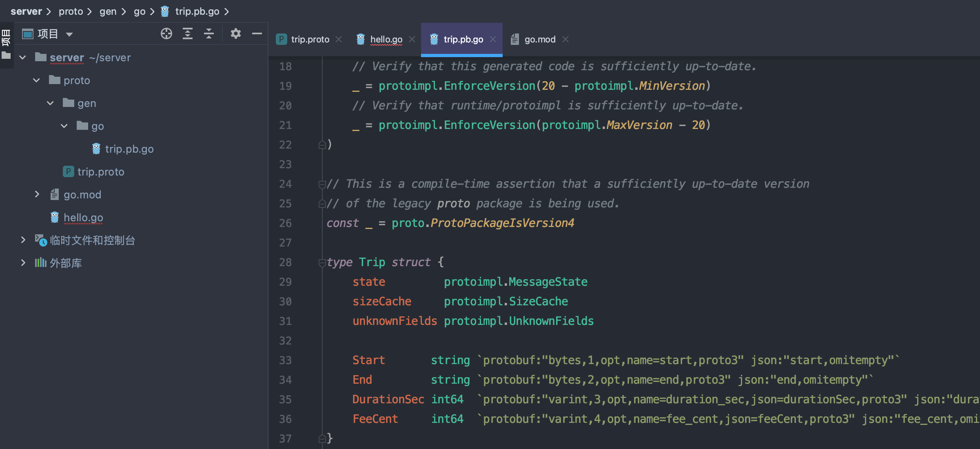Collapse all nodes in project tree
Image resolution: width=980 pixels, height=449 pixels.
pos(209,33)
